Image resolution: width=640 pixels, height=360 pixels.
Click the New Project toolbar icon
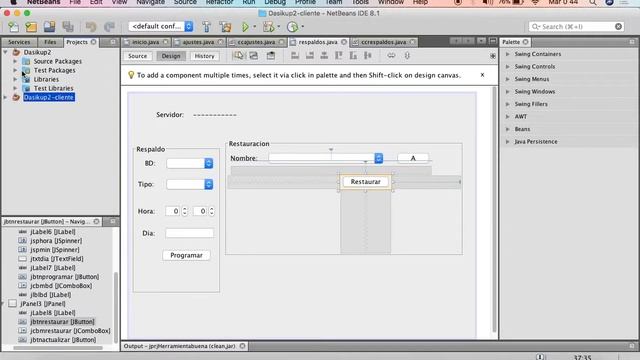click(31, 27)
